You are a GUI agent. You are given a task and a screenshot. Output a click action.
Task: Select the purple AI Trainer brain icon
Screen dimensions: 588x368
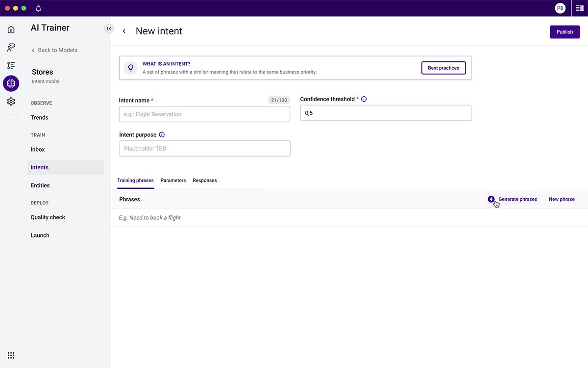[x=11, y=83]
